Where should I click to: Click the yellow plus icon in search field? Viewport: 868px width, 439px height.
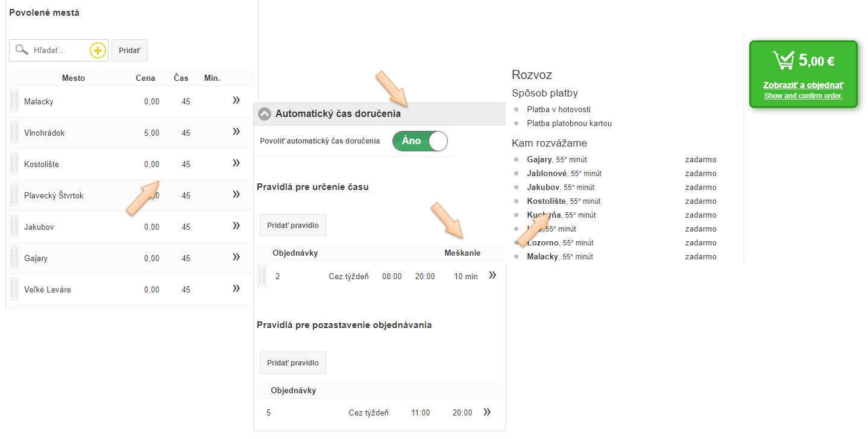pyautogui.click(x=98, y=51)
